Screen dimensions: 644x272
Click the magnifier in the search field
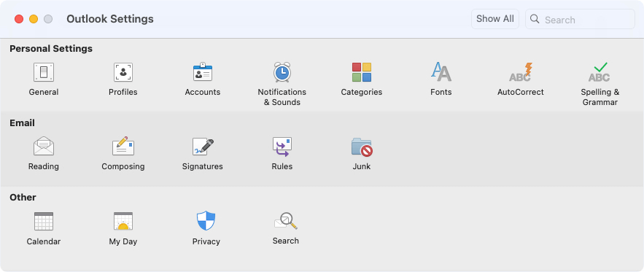click(535, 19)
